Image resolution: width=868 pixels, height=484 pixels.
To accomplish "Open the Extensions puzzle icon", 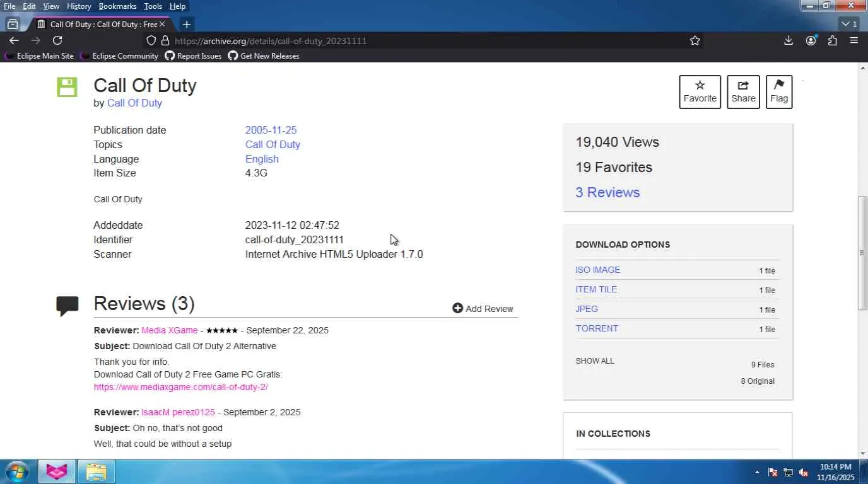I will 833,40.
